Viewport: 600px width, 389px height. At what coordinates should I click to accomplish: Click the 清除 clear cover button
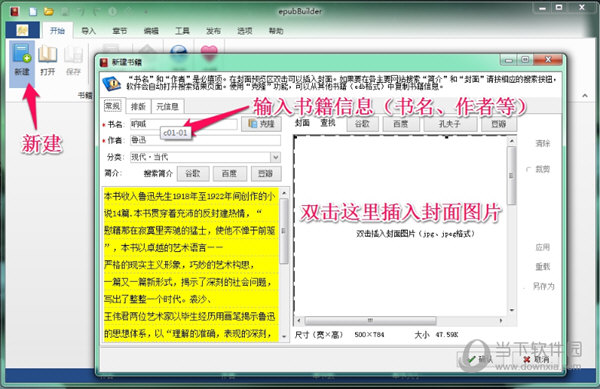(x=543, y=144)
